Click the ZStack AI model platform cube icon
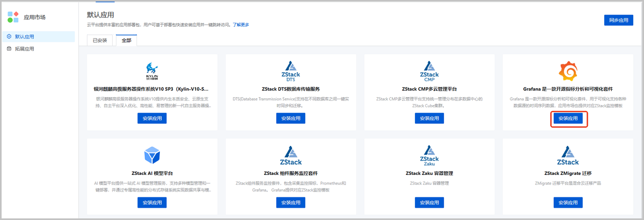 coord(152,156)
